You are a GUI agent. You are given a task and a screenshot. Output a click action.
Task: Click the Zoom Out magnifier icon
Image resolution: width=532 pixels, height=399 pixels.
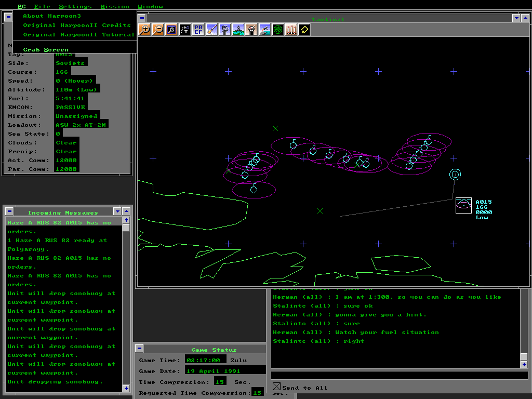tap(158, 30)
